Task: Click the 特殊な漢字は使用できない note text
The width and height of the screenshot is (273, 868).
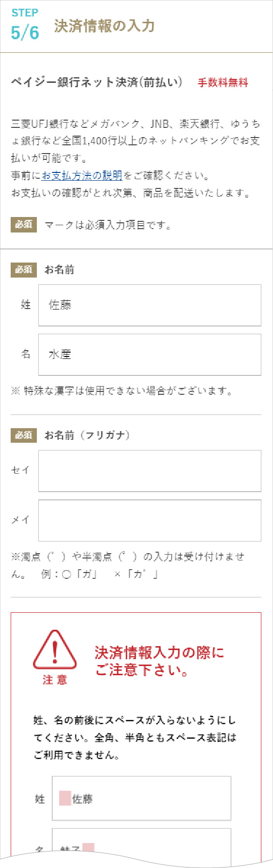Action: click(122, 391)
